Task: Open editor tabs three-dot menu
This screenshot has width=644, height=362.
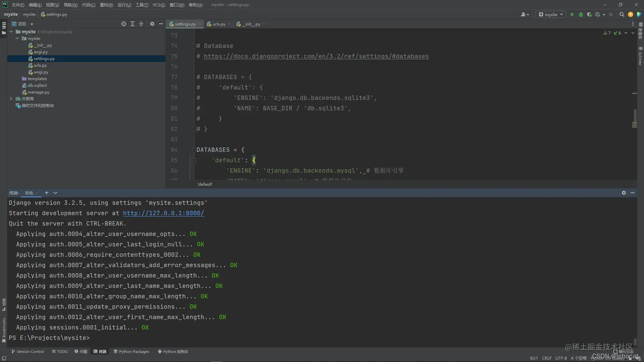Action: [x=633, y=24]
